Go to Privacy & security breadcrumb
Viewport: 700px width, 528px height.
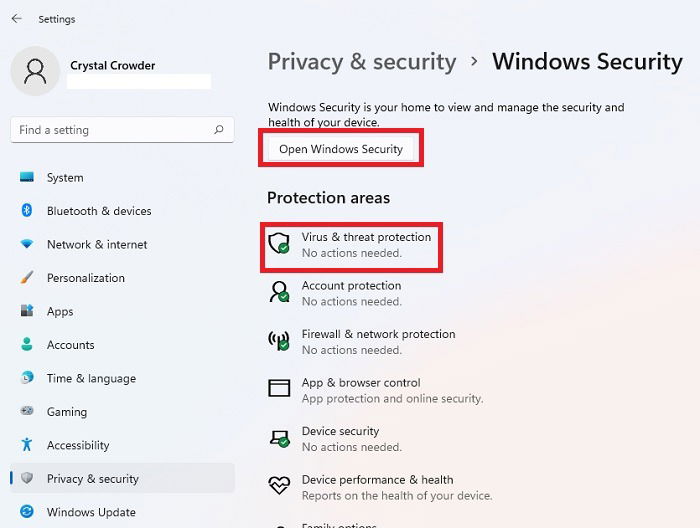(x=362, y=62)
